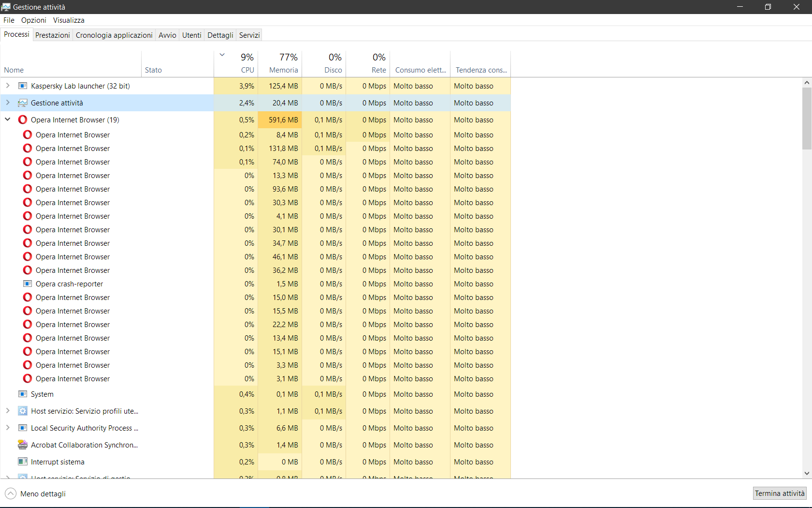Viewport: 812px width, 508px height.
Task: Switch to the Prestazioni tab
Action: [53, 35]
